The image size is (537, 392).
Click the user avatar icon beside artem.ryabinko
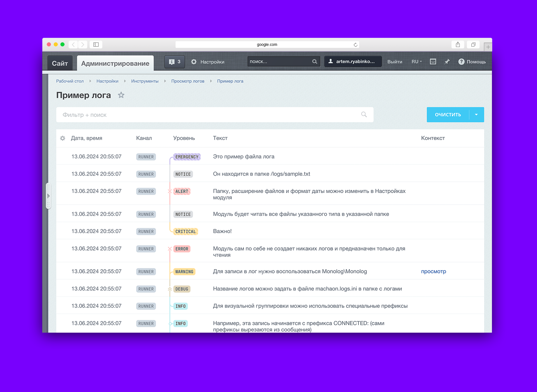(331, 61)
